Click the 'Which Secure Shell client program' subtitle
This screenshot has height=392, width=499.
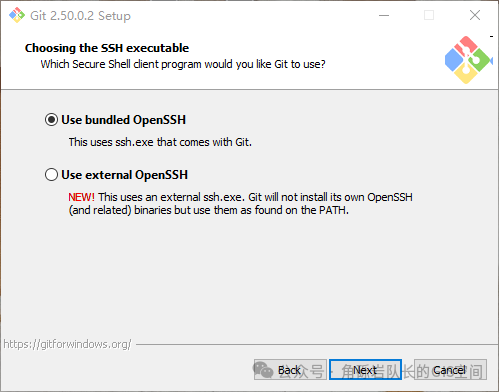[183, 64]
